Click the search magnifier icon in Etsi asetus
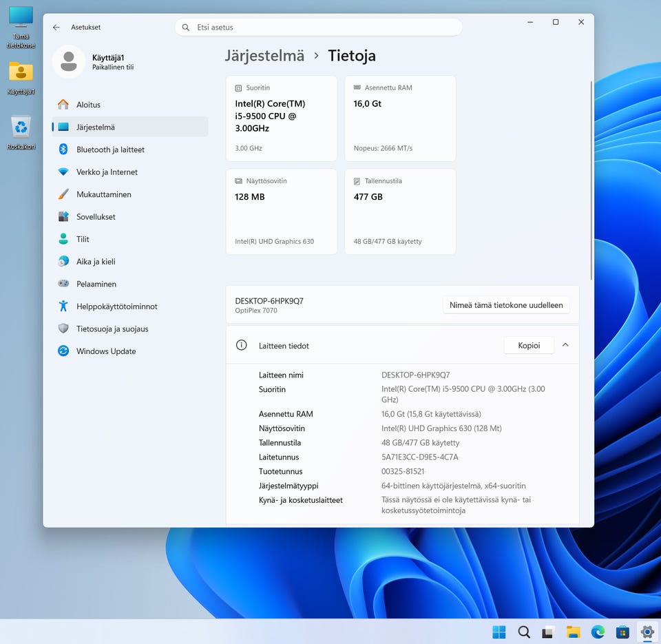Image resolution: width=661 pixels, height=644 pixels. click(x=185, y=28)
